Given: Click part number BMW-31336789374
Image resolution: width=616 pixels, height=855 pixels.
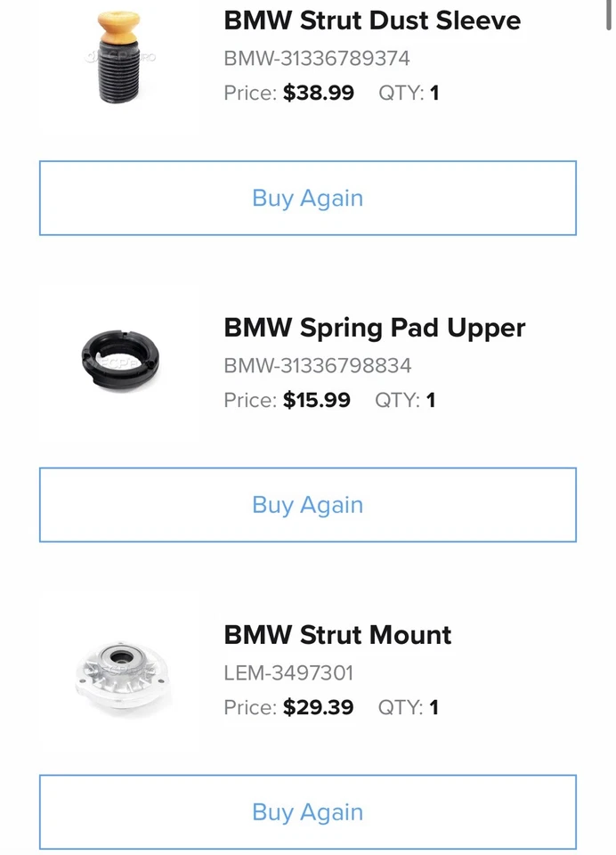Looking at the screenshot, I should [317, 59].
